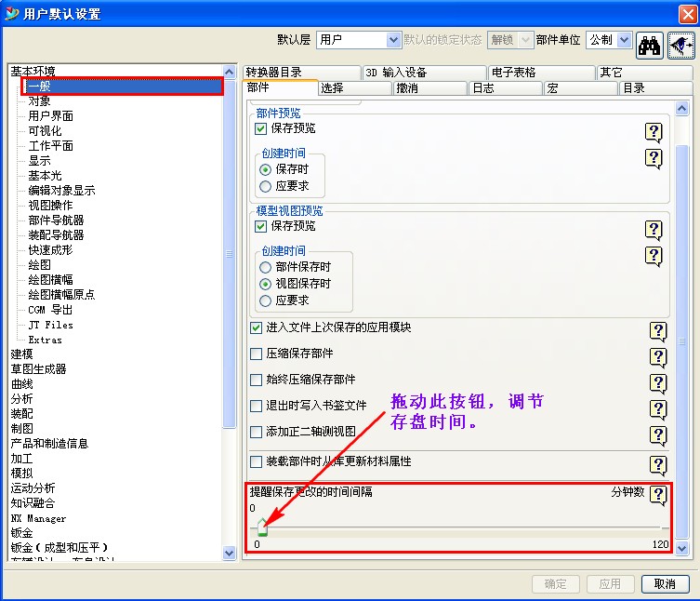
Task: Open help for 提醒保存更改的时间间隔
Action: click(658, 495)
